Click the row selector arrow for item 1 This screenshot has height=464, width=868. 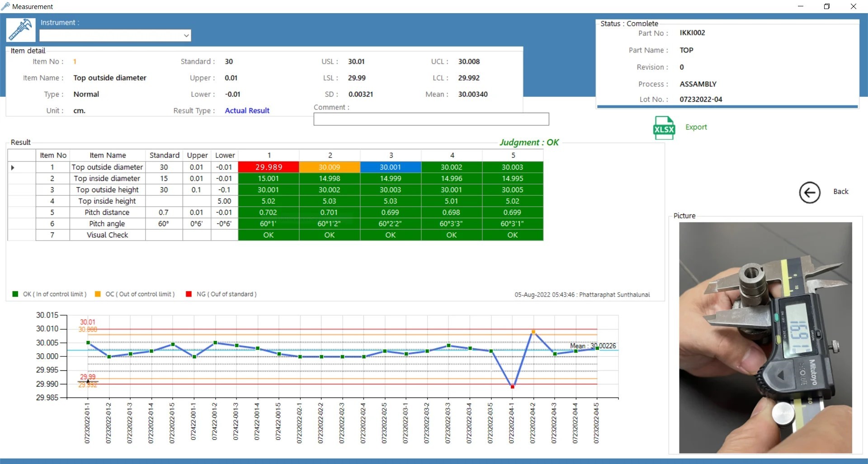(13, 168)
